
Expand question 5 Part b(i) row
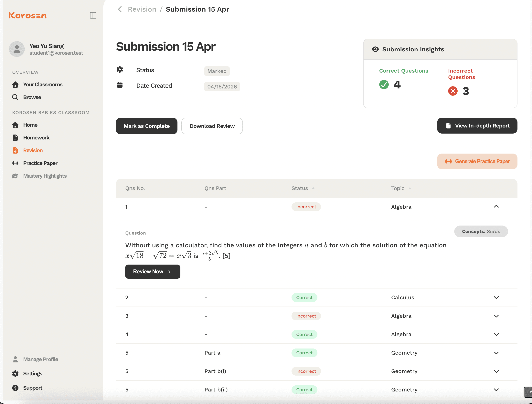496,371
